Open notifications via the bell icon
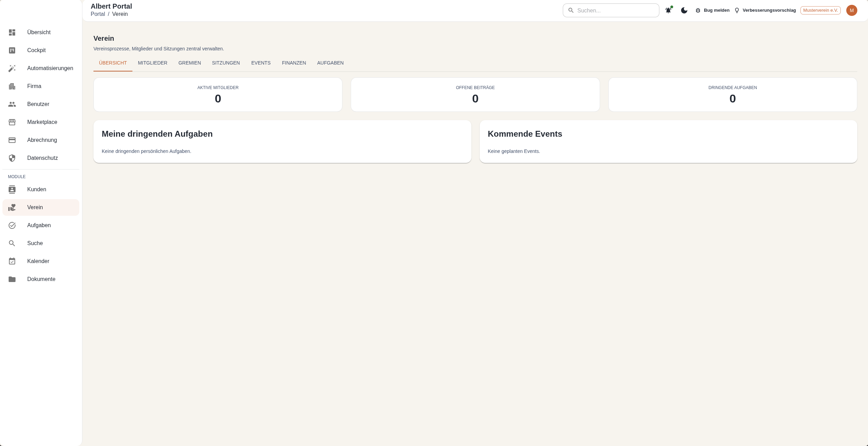The height and width of the screenshot is (446, 868). (668, 10)
